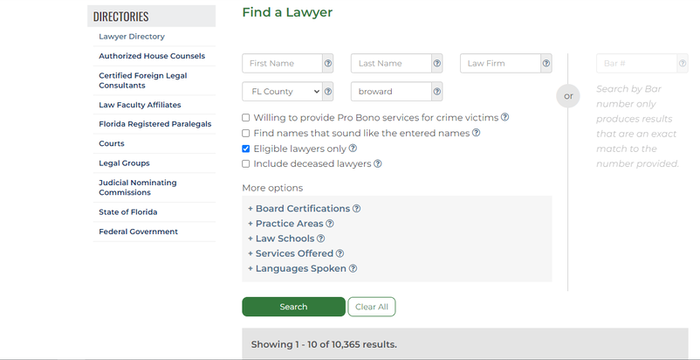700x360 pixels.
Task: Open Courts directory link
Action: pyautogui.click(x=112, y=143)
